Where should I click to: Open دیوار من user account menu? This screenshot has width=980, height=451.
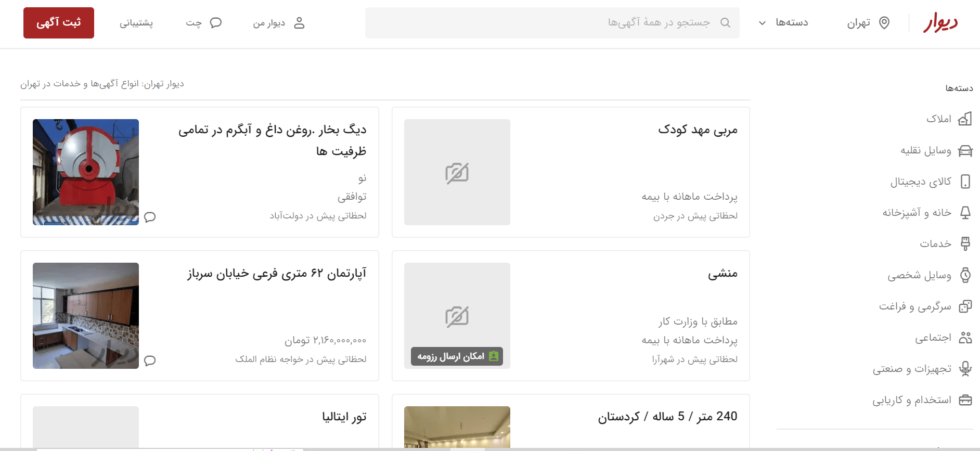[279, 23]
